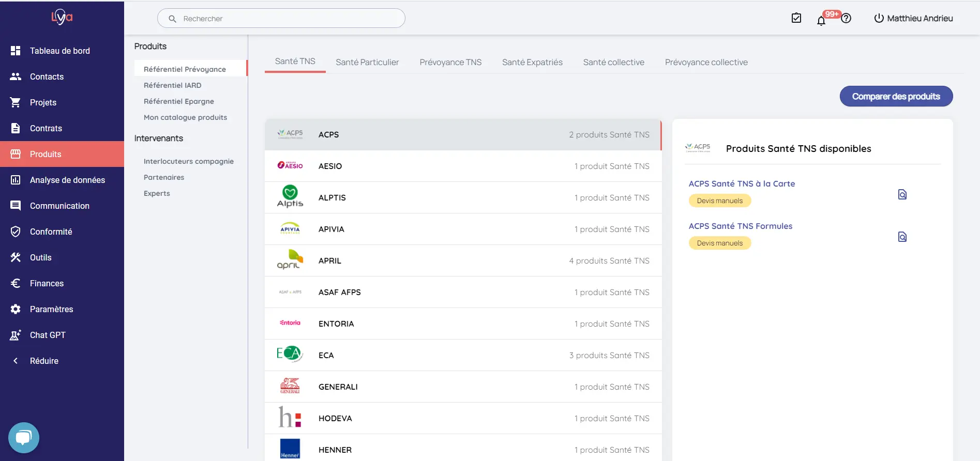This screenshot has height=461, width=980.
Task: Click the Projets shopping cart icon
Action: click(16, 102)
